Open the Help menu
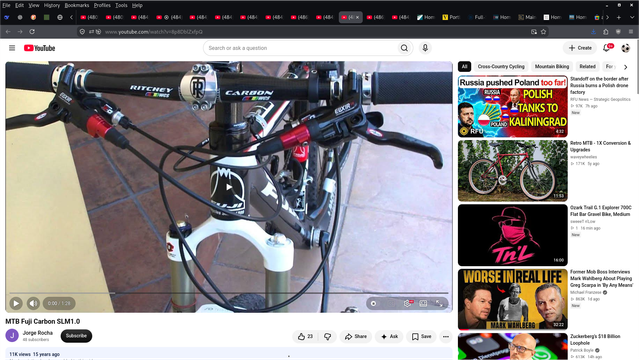The width and height of the screenshot is (639, 360). (x=137, y=5)
